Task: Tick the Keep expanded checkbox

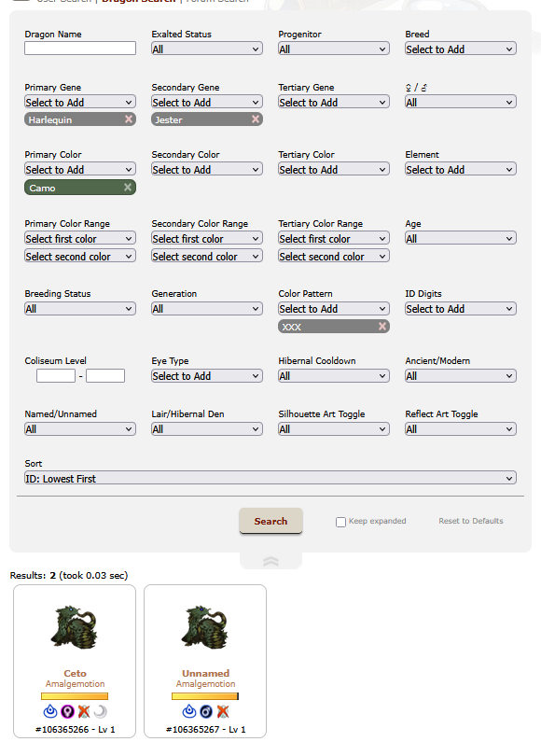Action: click(x=340, y=522)
